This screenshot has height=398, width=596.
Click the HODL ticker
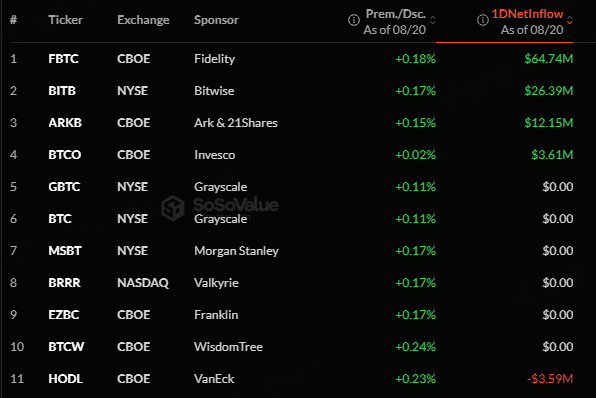tap(65, 379)
